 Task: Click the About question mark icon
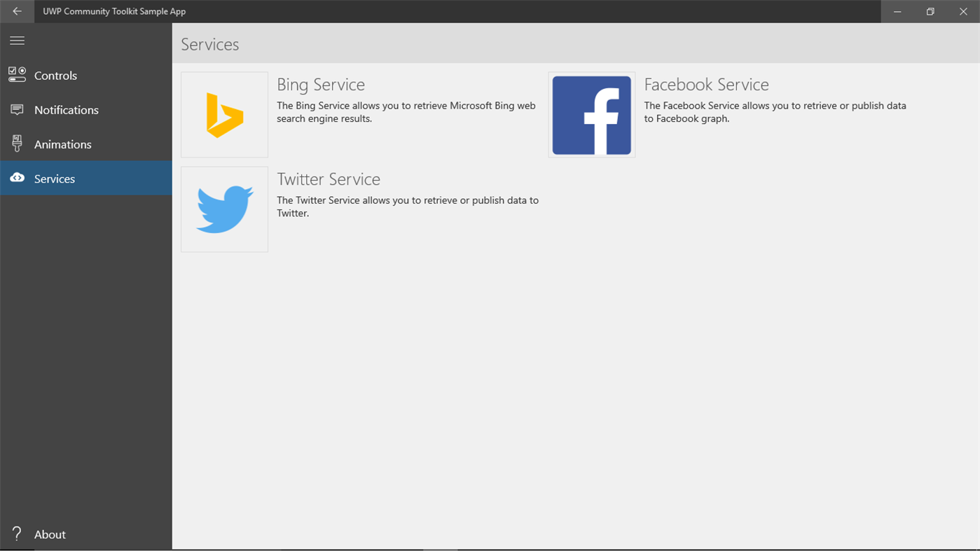tap(17, 533)
